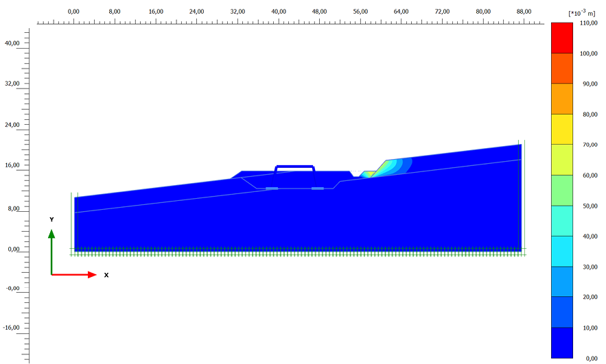Pick the yellow-green 60–70 legend band
Viewport: 606px width, 364px height.
[562, 160]
